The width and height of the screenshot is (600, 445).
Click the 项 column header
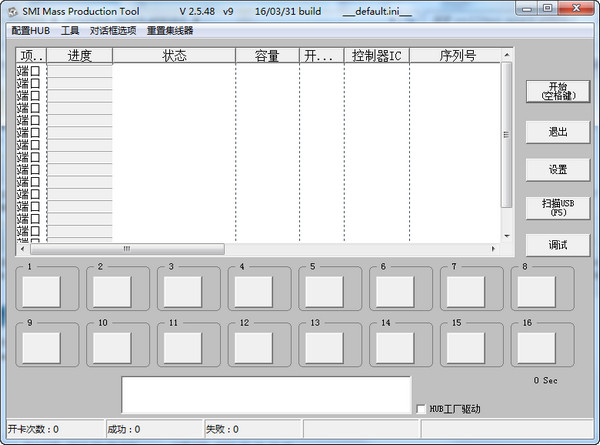pos(31,56)
